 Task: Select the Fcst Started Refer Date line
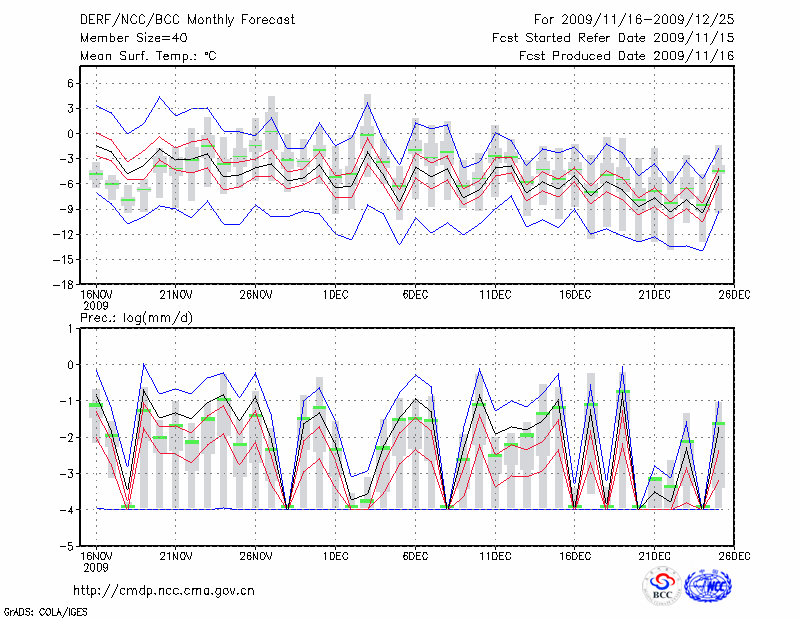613,37
